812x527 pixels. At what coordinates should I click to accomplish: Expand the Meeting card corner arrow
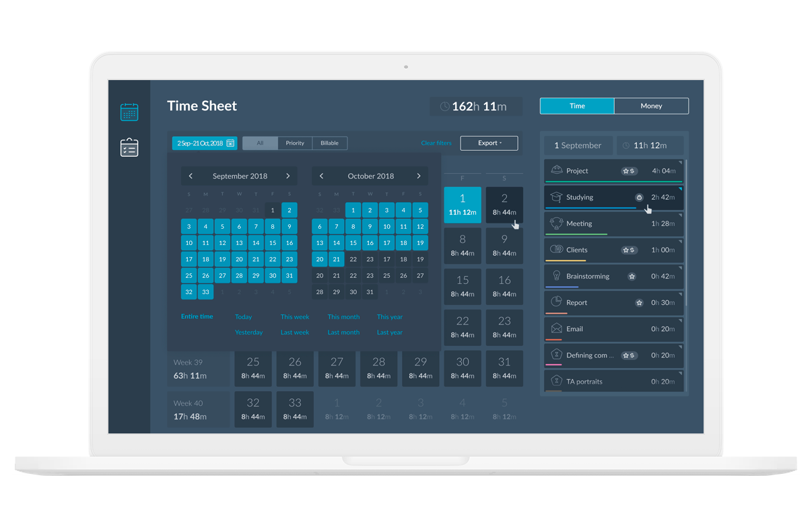680,215
